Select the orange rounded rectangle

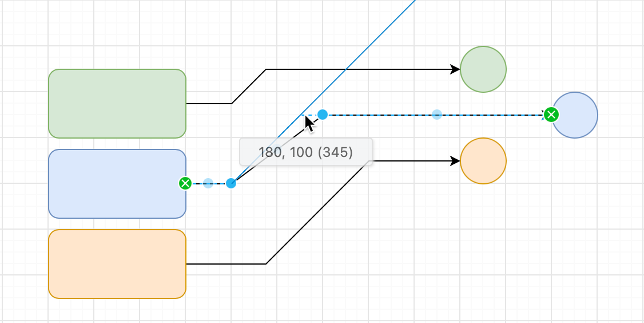117,264
